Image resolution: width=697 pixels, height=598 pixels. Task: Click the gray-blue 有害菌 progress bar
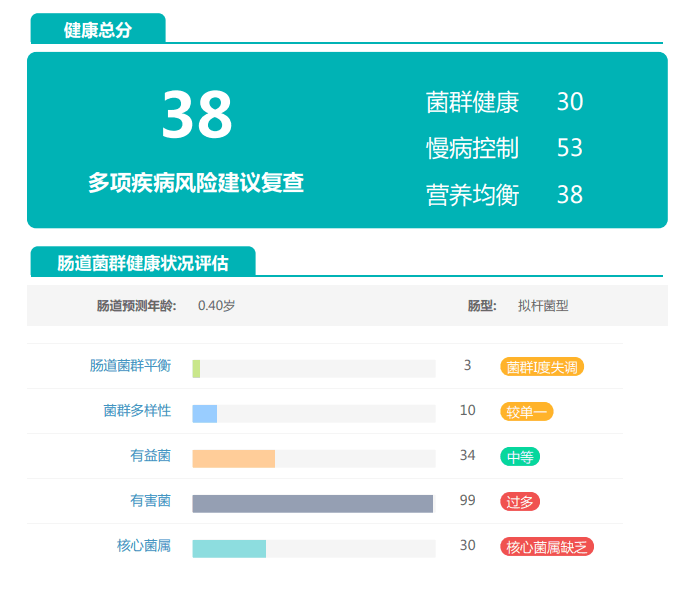click(312, 503)
